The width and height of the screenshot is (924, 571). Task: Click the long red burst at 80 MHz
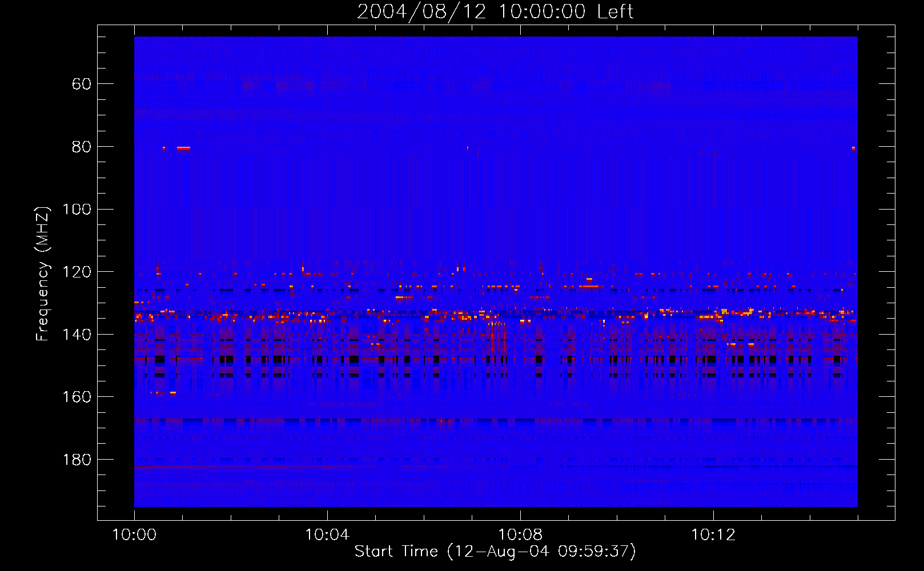pos(183,148)
